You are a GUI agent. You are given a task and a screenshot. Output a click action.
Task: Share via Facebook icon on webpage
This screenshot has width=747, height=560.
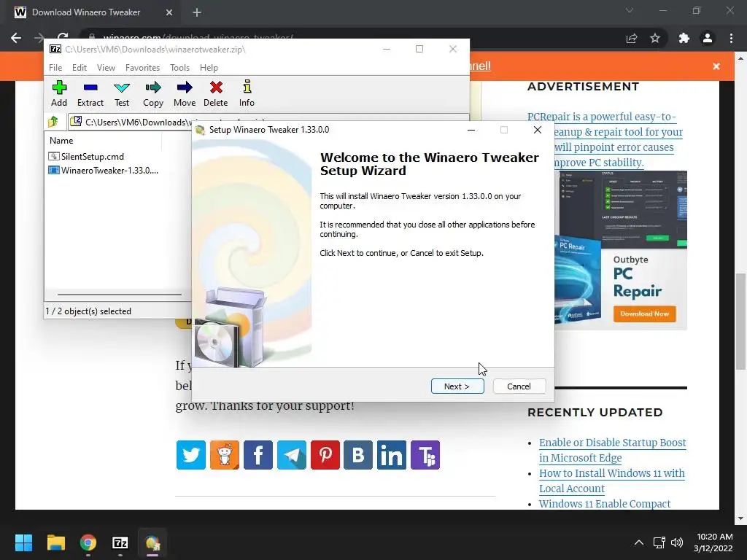pos(258,455)
